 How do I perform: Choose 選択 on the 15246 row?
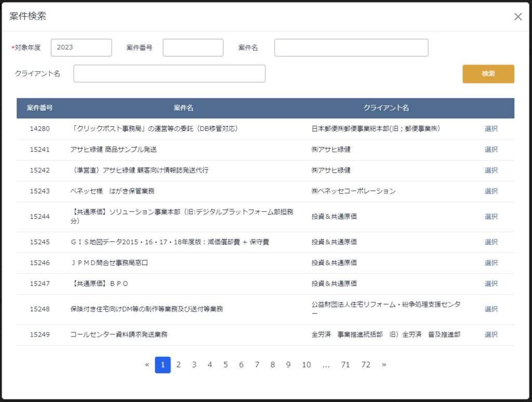pyautogui.click(x=491, y=263)
